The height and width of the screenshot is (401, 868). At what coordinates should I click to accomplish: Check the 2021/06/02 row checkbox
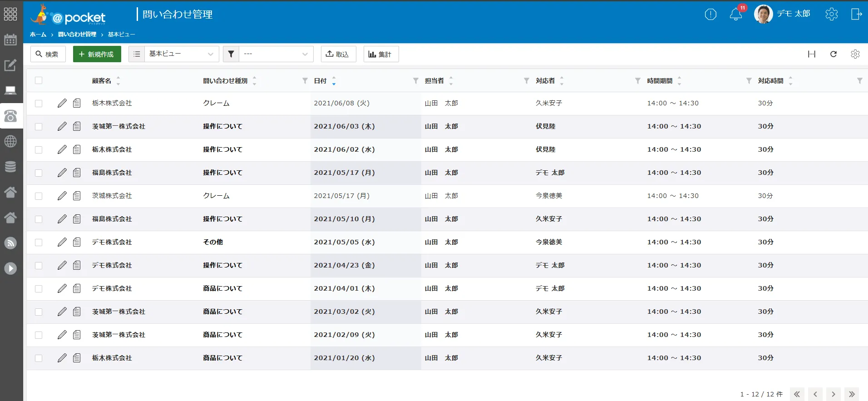[39, 150]
